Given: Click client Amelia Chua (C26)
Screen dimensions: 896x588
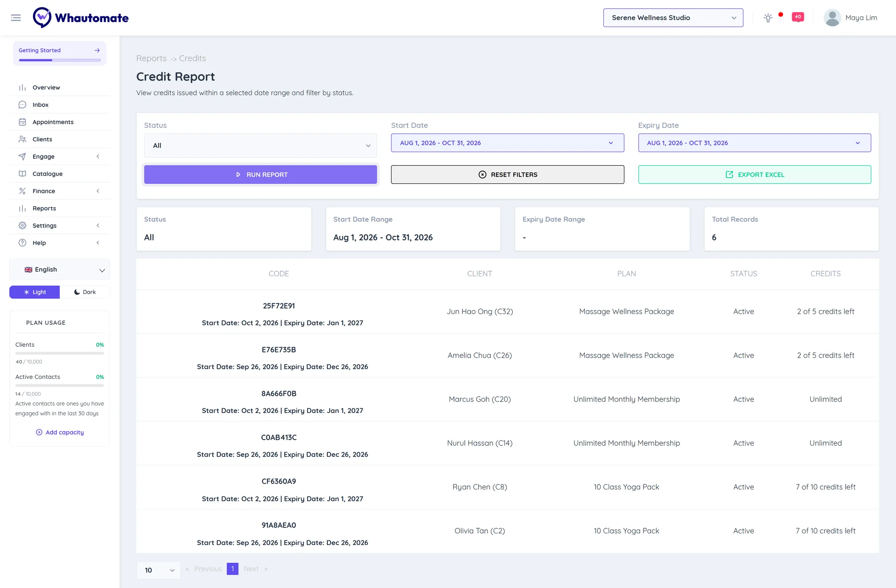Looking at the screenshot, I should click(x=480, y=356).
